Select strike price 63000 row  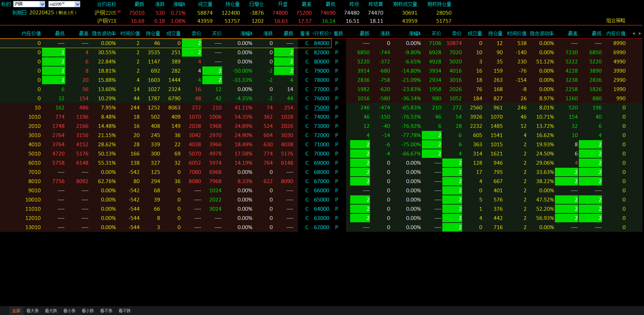(x=321, y=218)
